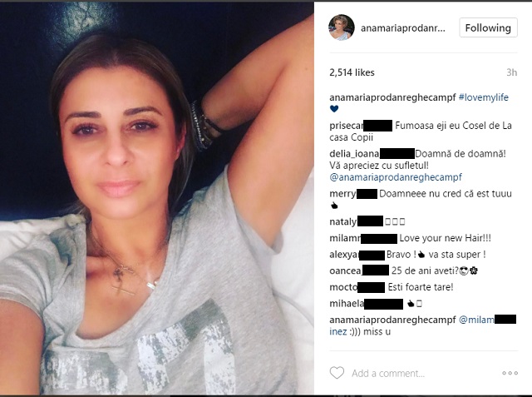The height and width of the screenshot is (397, 532).
Task: Open the alexya commenter profile
Action: 357,255
